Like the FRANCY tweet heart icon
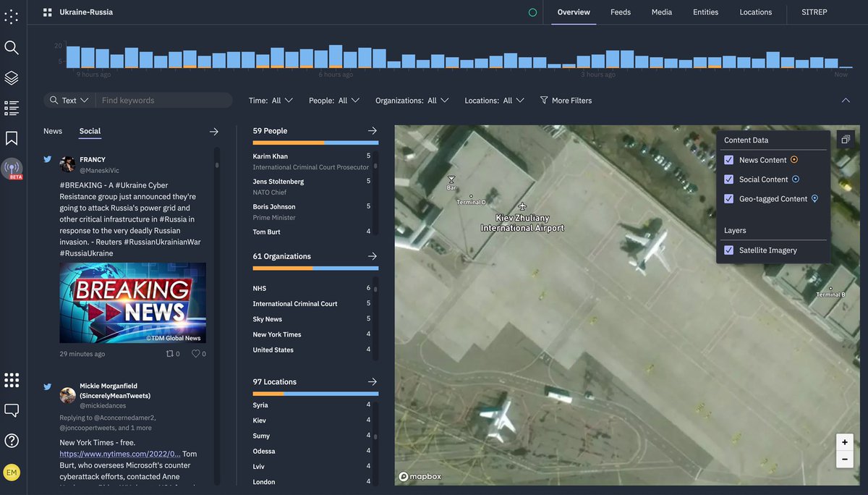Viewport: 868px width, 495px height. click(x=195, y=354)
